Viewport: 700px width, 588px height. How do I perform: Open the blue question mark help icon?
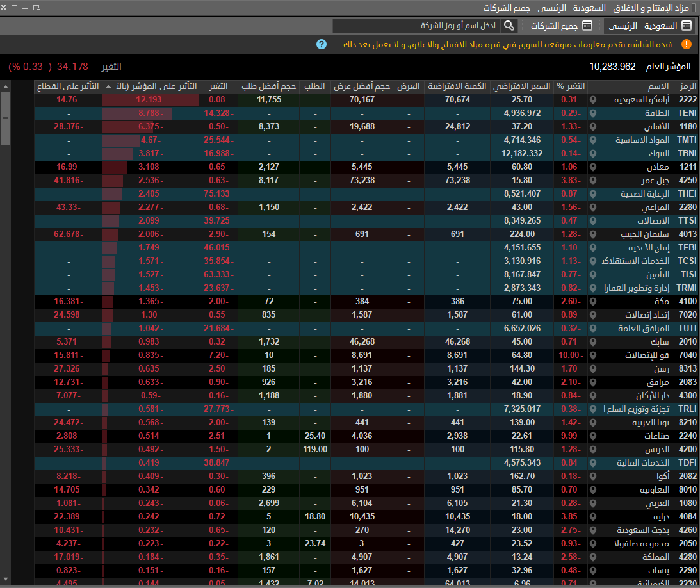click(322, 44)
